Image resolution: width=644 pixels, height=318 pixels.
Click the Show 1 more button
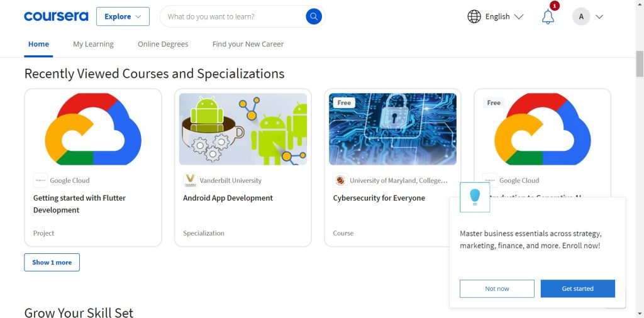click(52, 262)
